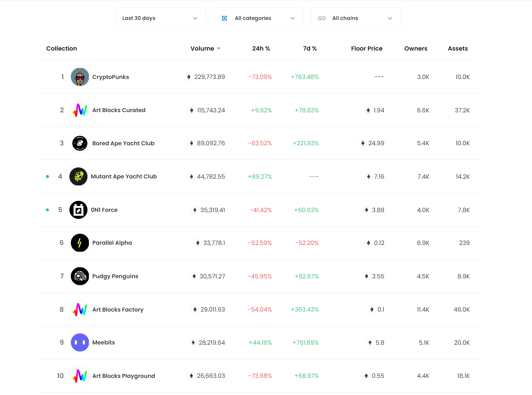The image size is (532, 395).
Task: Sort by 7d % column header
Action: pyautogui.click(x=310, y=49)
